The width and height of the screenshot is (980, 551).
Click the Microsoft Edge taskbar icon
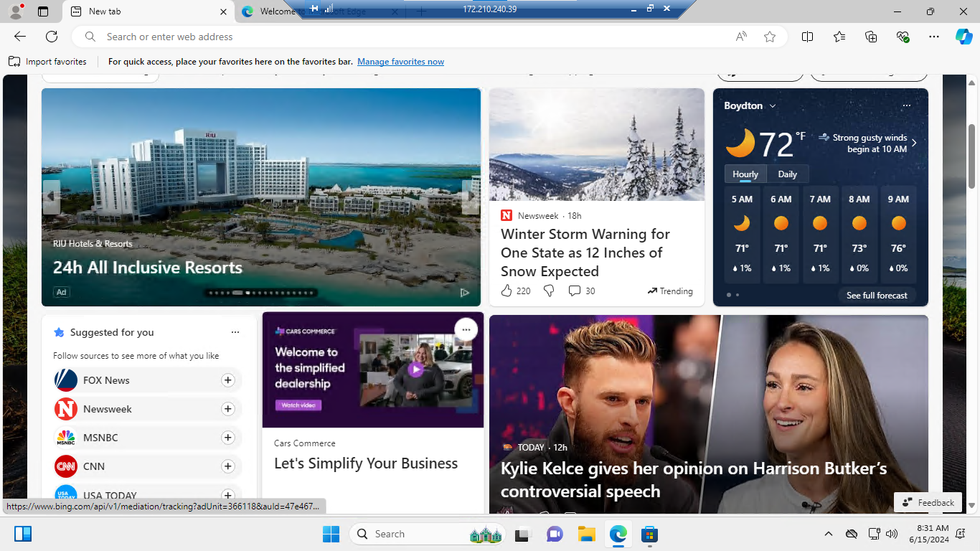point(618,534)
